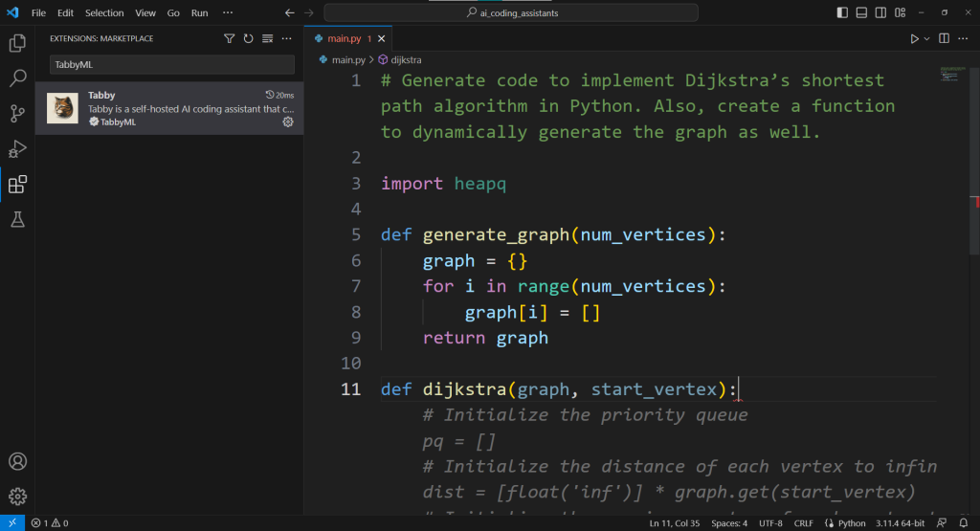Open the editor More Actions ellipsis menu

(963, 39)
